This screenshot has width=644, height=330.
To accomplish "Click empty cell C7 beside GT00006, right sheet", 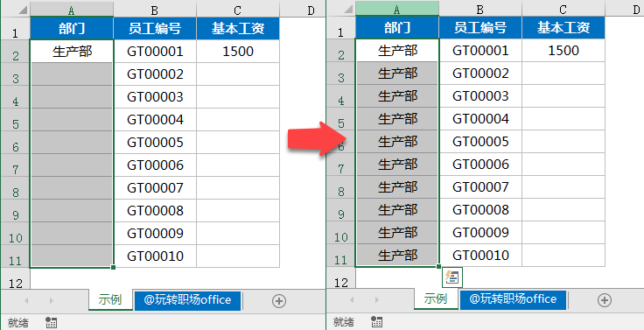I will [x=563, y=165].
